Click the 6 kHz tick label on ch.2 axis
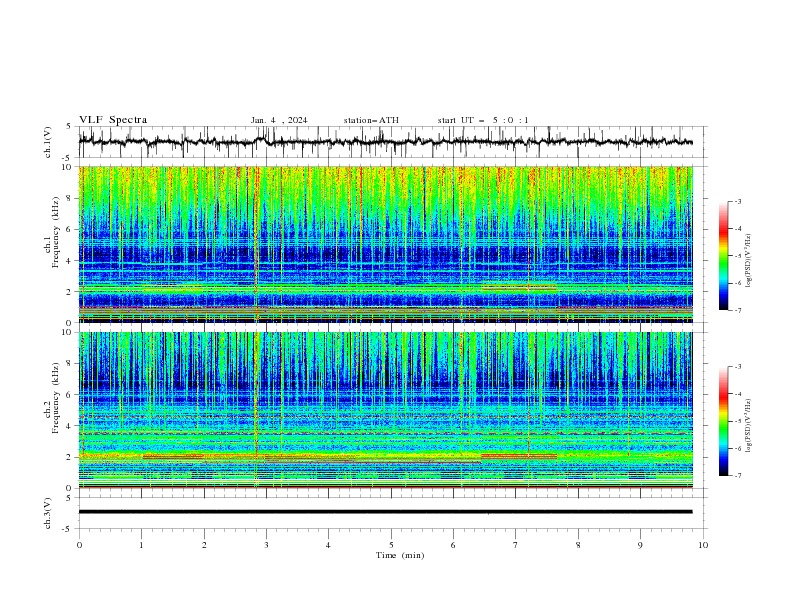This screenshot has width=792, height=612. pos(69,394)
